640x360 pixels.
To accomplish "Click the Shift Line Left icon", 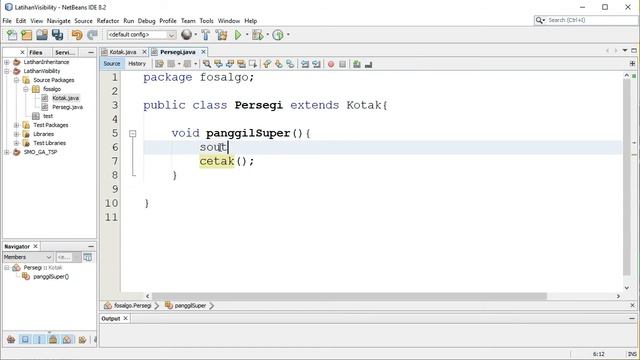I will coord(305,64).
